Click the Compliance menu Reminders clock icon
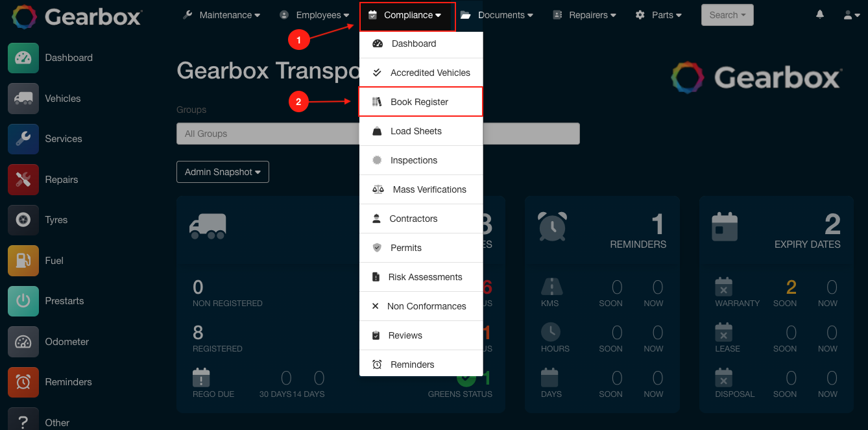Viewport: 868px width, 430px height. [x=377, y=364]
